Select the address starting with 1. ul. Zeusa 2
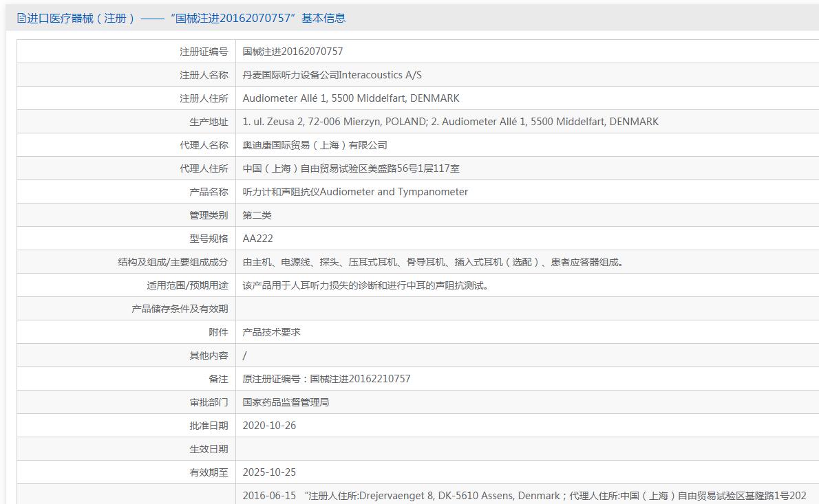819x504 pixels. (x=450, y=122)
